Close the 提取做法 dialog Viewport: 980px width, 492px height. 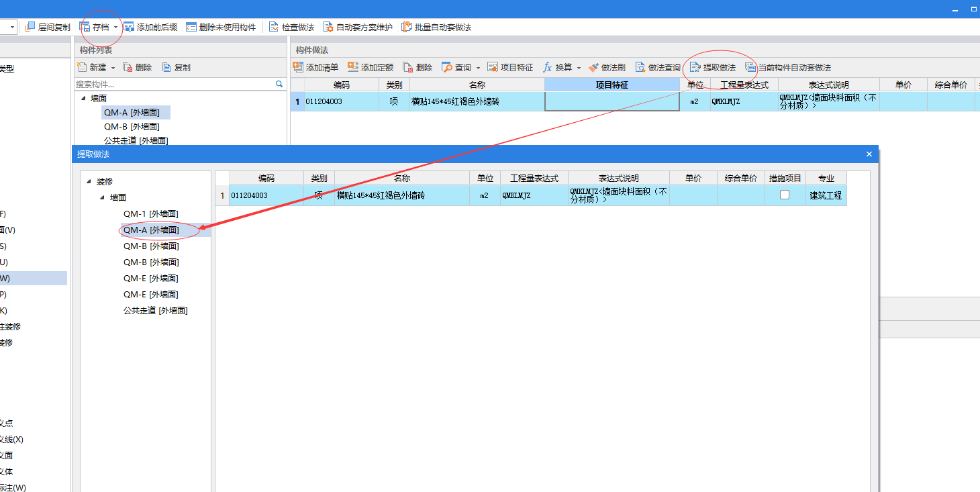coord(869,154)
